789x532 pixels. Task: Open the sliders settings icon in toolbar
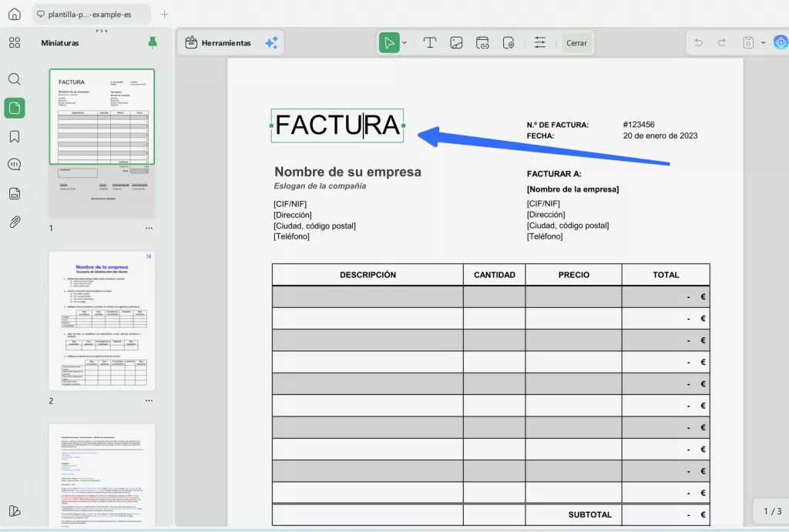pyautogui.click(x=540, y=43)
